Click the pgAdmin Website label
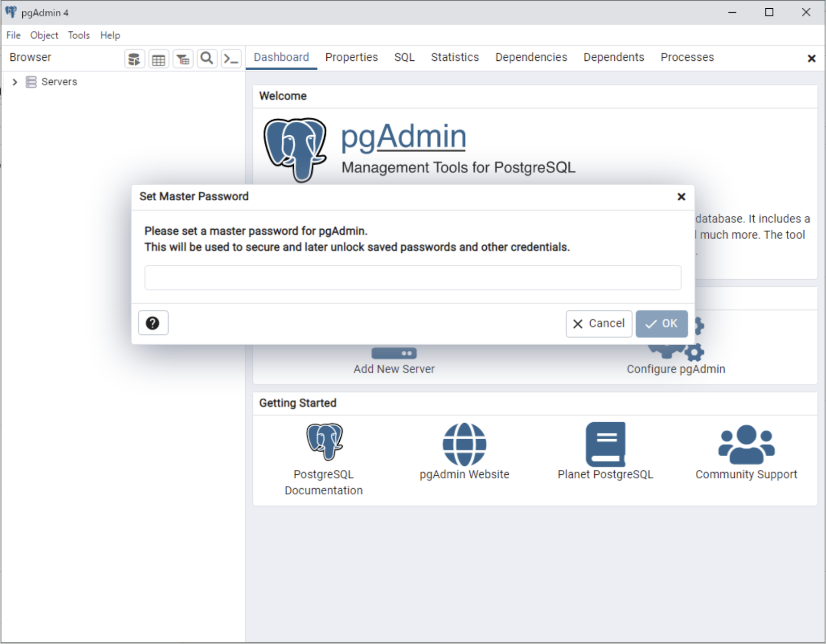Image resolution: width=826 pixels, height=644 pixels. [x=464, y=474]
